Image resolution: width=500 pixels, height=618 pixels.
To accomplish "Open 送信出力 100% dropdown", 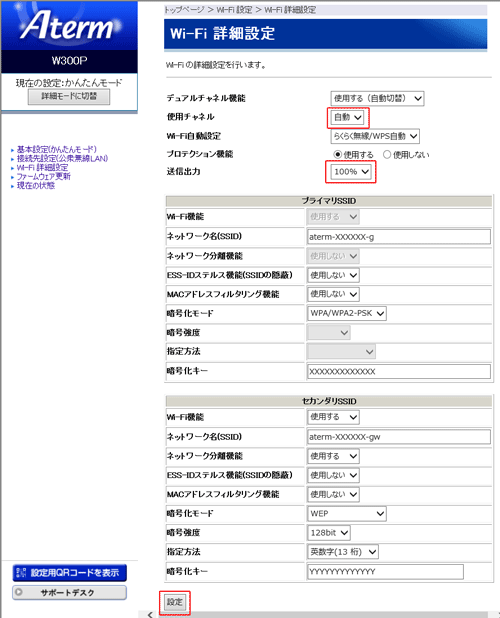I will coord(351,172).
